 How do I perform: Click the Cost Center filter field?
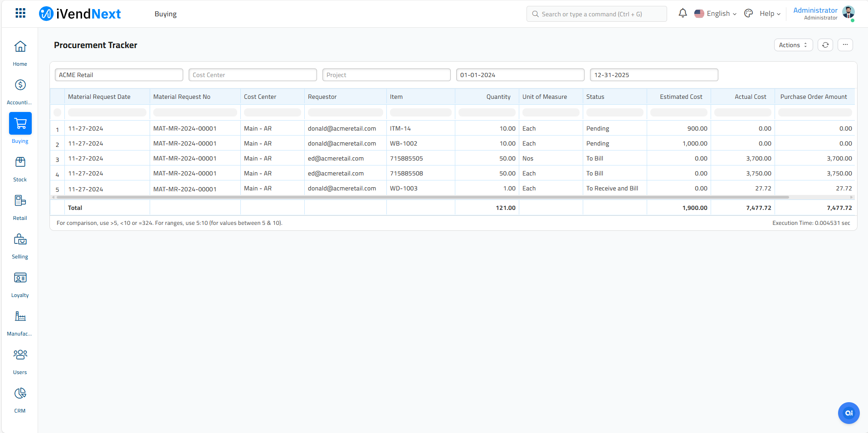[253, 75]
